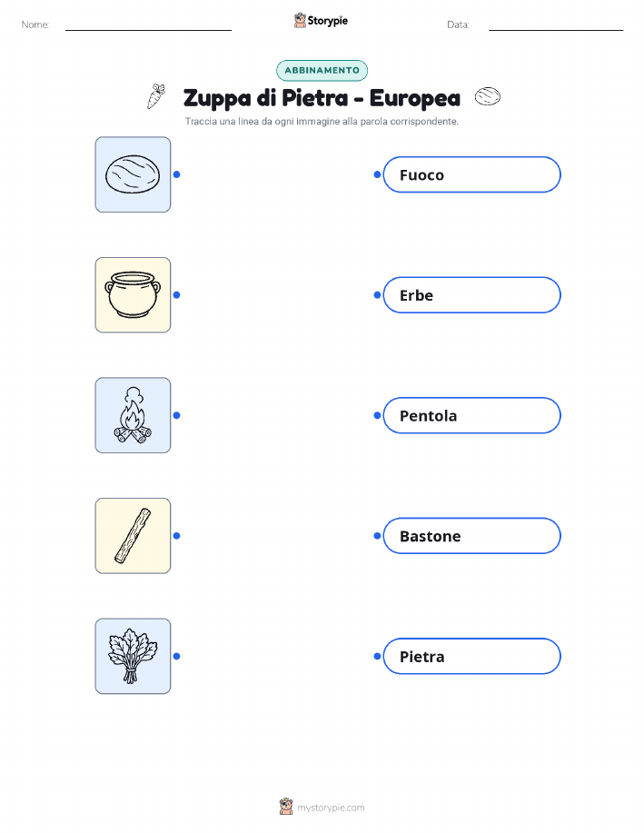This screenshot has height=833, width=644.
Task: Click the stone picture tile
Action: (133, 174)
